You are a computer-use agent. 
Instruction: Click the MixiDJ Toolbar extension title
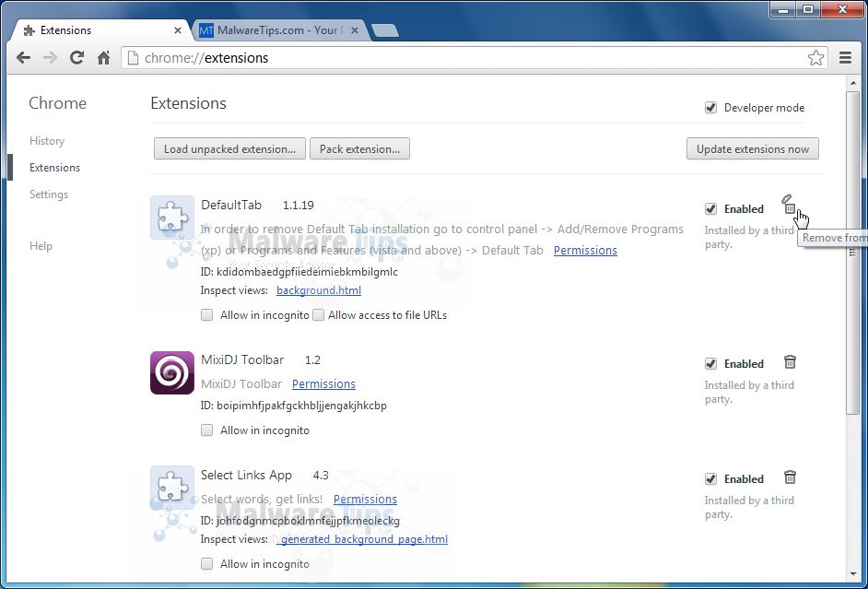(242, 359)
